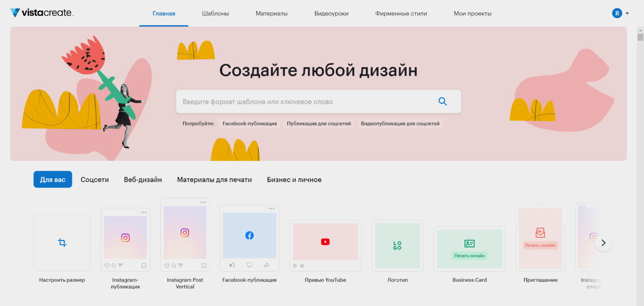Click the Видеопубликация для соцсетей suggestion chip
This screenshot has width=644, height=306.
pyautogui.click(x=400, y=123)
